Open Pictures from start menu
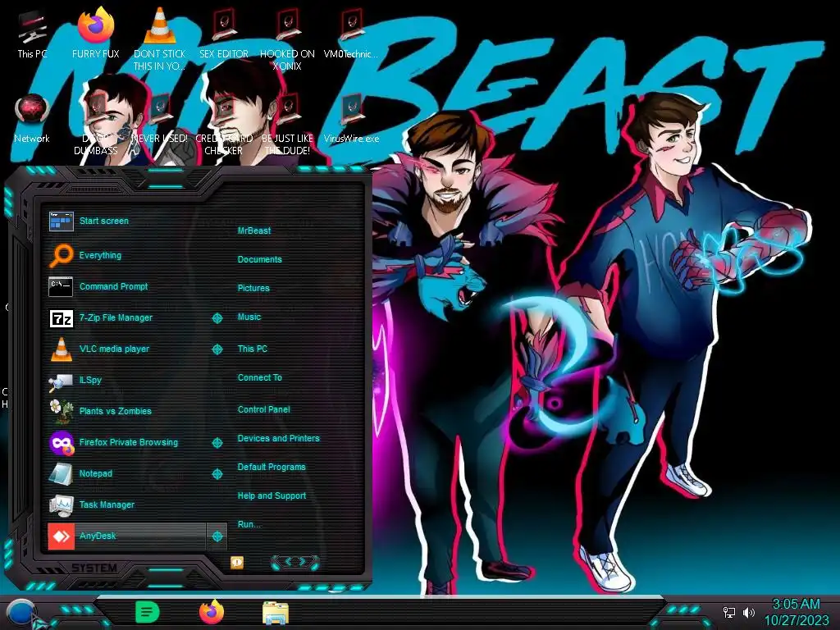This screenshot has height=630, width=840. pyautogui.click(x=253, y=288)
